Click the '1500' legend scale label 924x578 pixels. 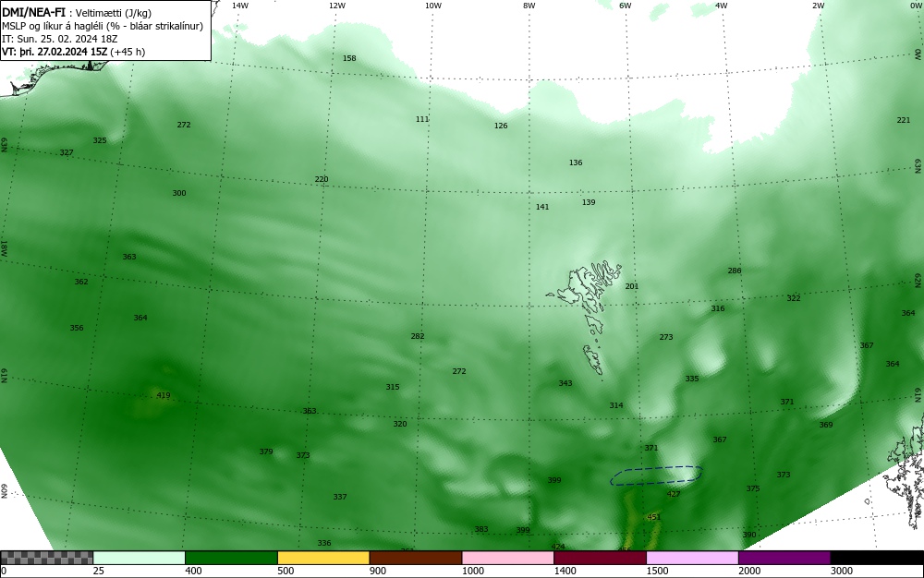click(x=658, y=571)
